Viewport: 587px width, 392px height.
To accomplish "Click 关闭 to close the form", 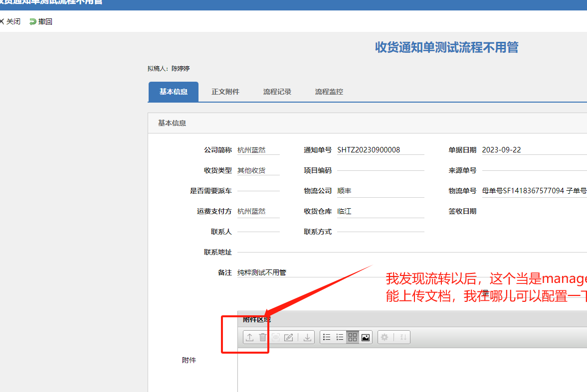I will pyautogui.click(x=11, y=21).
